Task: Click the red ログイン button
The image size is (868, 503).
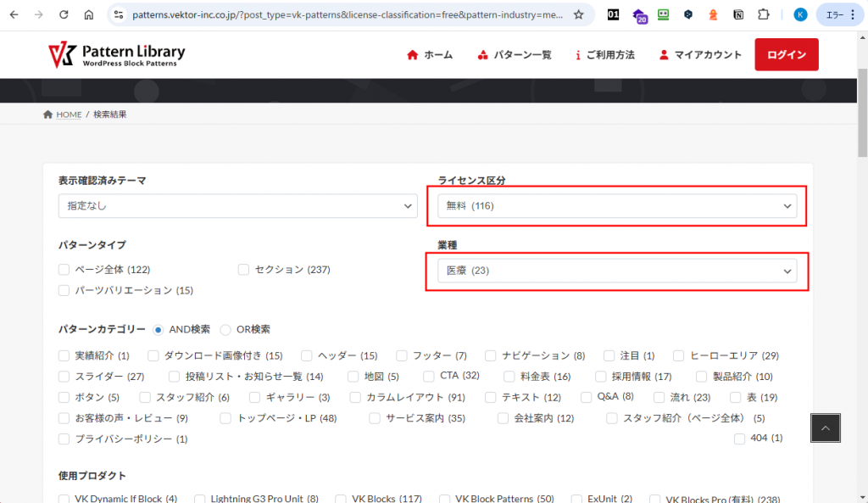Action: pyautogui.click(x=786, y=55)
